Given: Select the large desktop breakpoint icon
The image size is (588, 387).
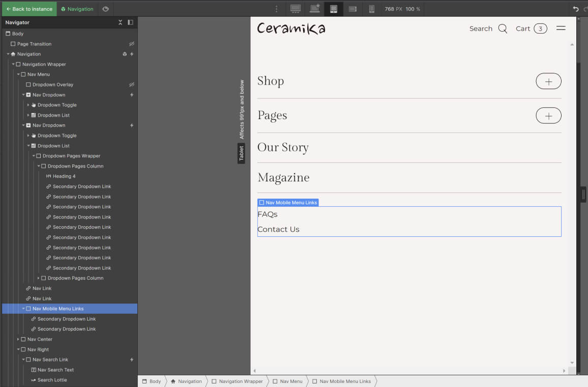Looking at the screenshot, I should coord(296,9).
